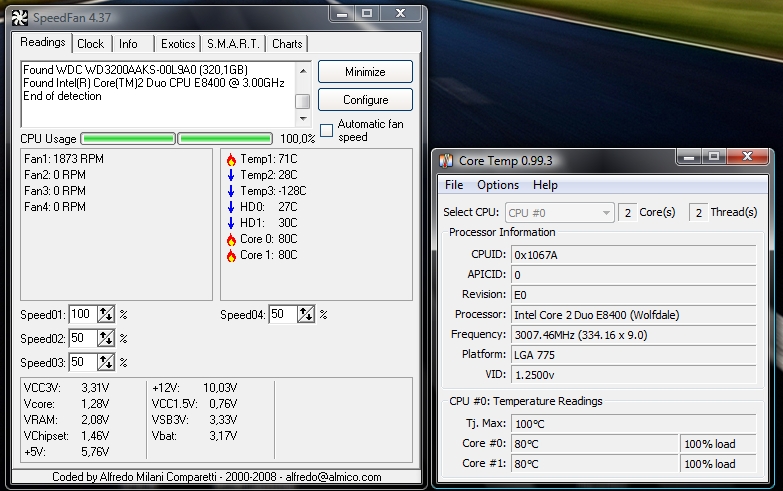Enable the Automatic fan speed checkbox
Screen dimensions: 783x491
(x=326, y=130)
